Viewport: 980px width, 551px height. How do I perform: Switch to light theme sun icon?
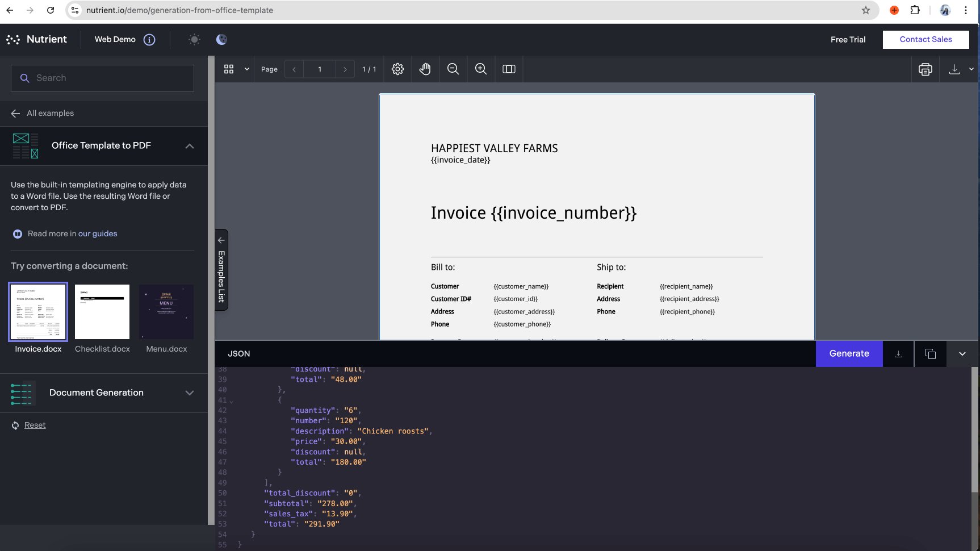pyautogui.click(x=194, y=39)
